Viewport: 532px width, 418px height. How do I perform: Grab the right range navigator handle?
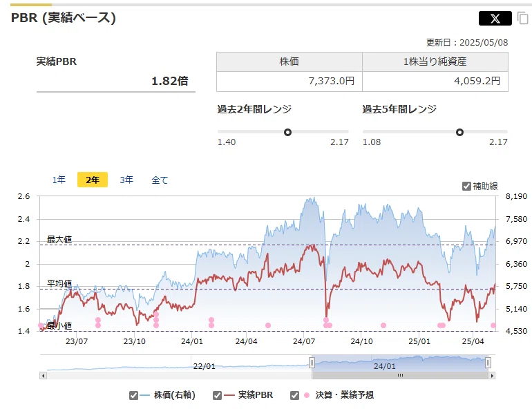(x=488, y=363)
